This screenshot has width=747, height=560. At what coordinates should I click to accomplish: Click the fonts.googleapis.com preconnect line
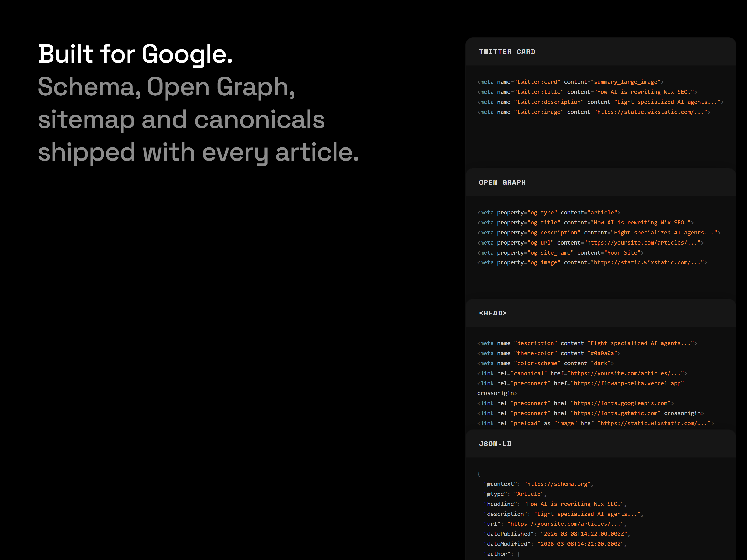tap(575, 403)
